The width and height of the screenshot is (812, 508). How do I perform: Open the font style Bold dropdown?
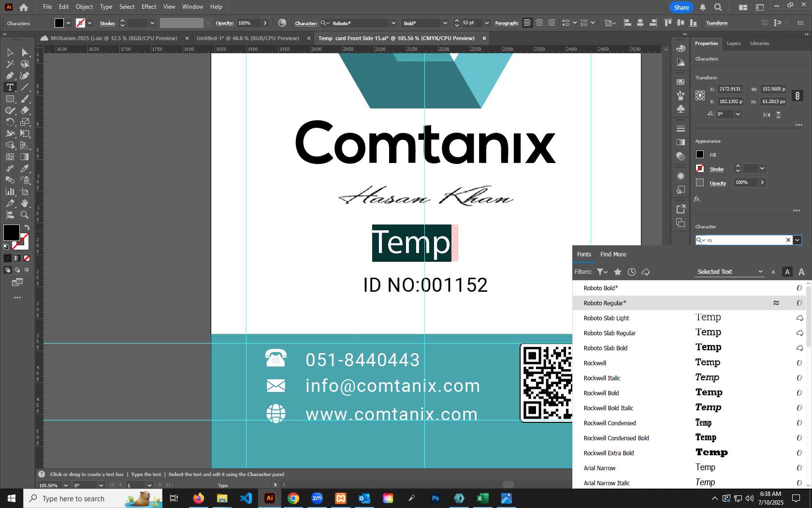445,23
